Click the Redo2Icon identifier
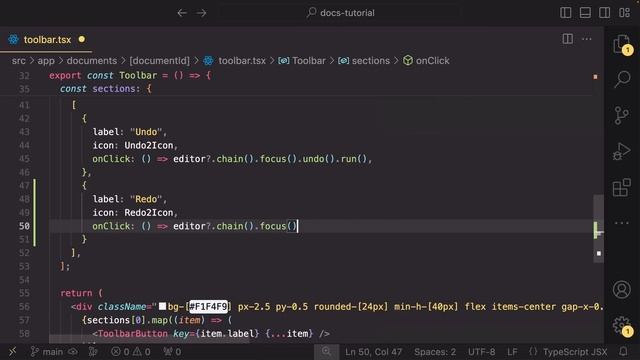This screenshot has width=640, height=360. tap(149, 213)
